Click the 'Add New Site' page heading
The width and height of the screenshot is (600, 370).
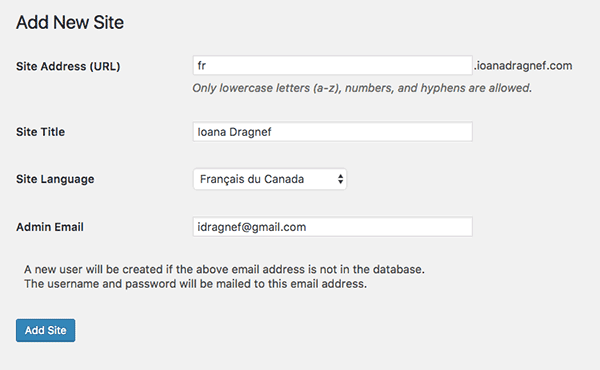70,22
